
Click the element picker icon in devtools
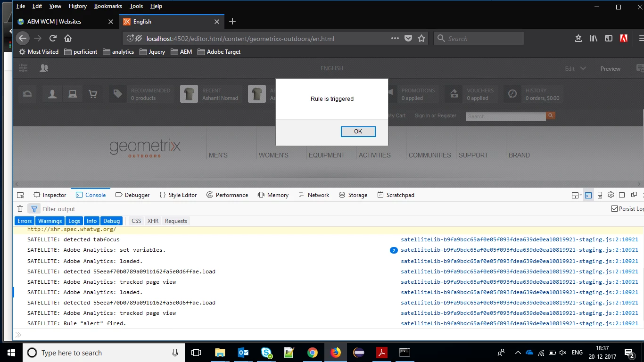[x=20, y=195]
